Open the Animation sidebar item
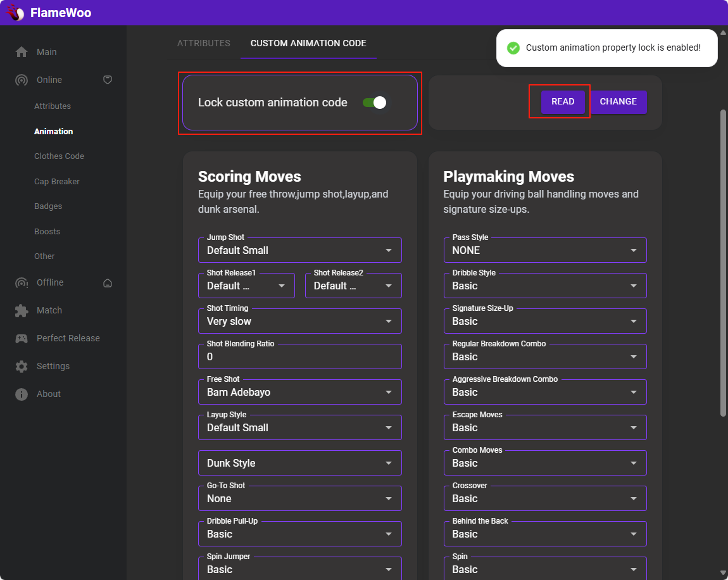728x580 pixels. coord(53,132)
